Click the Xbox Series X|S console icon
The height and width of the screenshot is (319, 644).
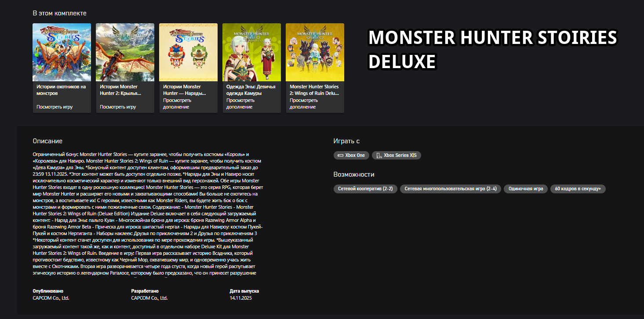pos(379,156)
